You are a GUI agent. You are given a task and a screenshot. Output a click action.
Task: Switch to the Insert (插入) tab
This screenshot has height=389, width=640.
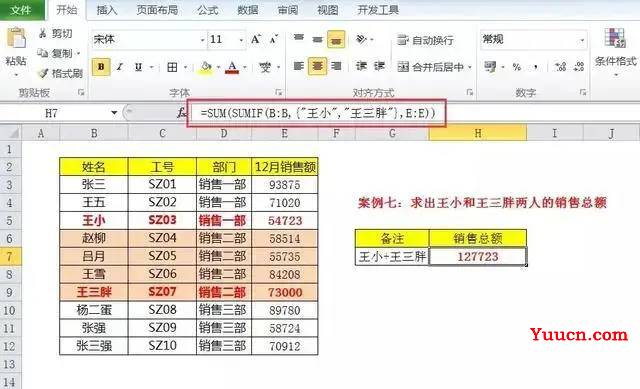coord(107,10)
